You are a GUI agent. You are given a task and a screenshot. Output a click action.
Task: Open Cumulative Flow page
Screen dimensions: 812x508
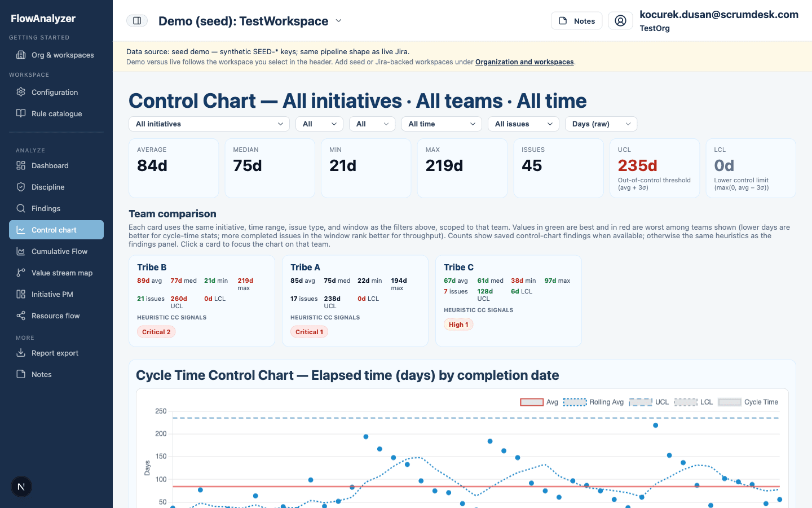(x=56, y=251)
